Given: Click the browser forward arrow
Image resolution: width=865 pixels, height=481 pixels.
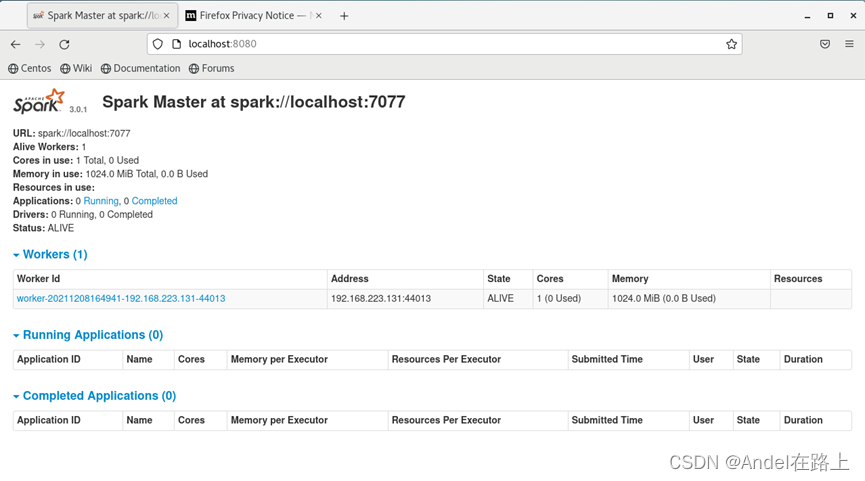Looking at the screenshot, I should (40, 44).
